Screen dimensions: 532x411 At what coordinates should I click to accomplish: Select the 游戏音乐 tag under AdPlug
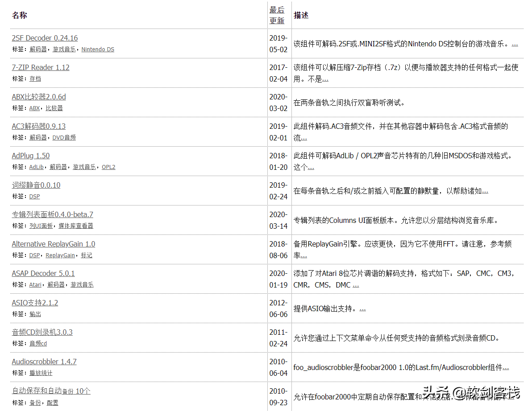tap(84, 167)
